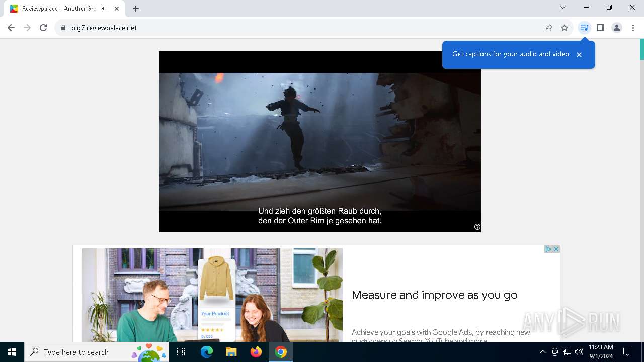Toggle the browser side panel
The image size is (644, 362).
601,28
